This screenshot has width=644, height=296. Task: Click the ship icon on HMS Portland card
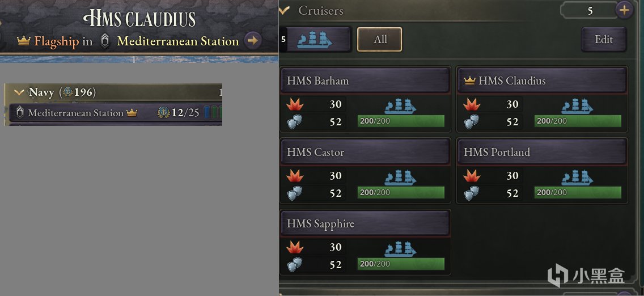tap(577, 178)
